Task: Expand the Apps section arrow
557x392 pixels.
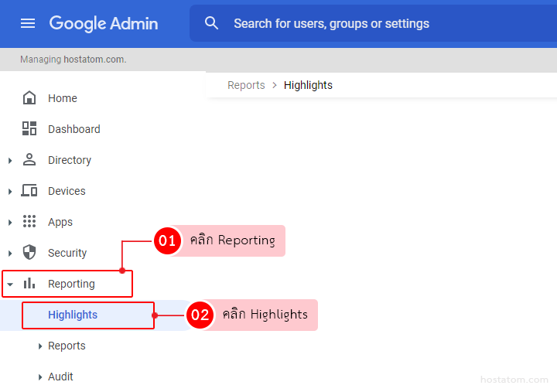Action: [10, 223]
